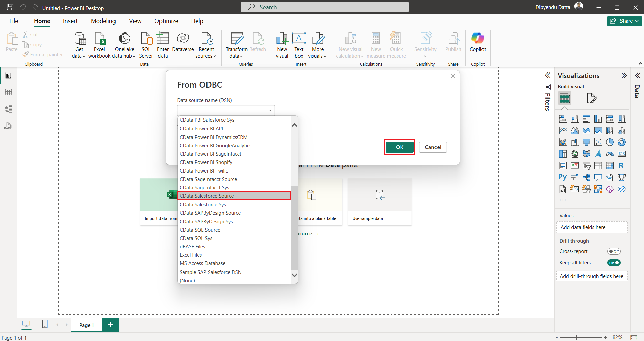Expand the Filters pane
Image resolution: width=644 pixels, height=341 pixels.
548,75
